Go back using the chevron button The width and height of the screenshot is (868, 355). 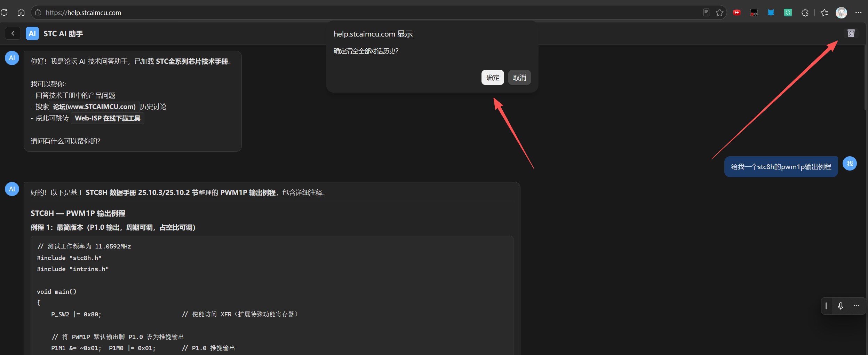pyautogui.click(x=13, y=33)
